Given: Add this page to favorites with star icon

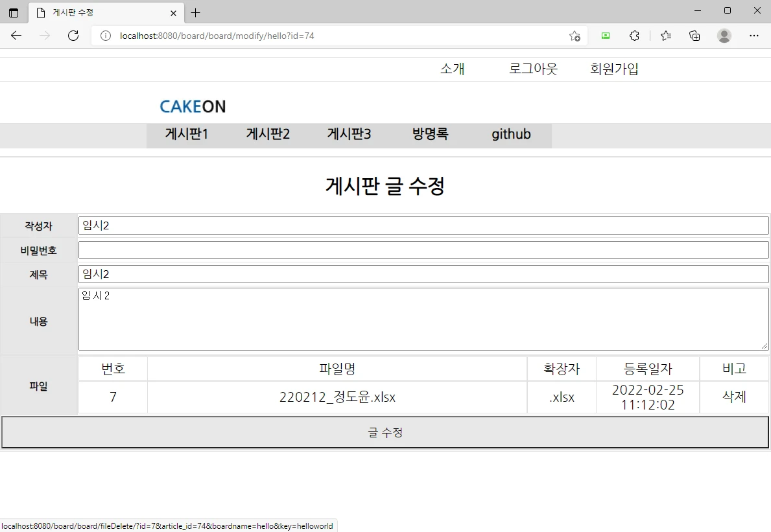Looking at the screenshot, I should pyautogui.click(x=573, y=36).
